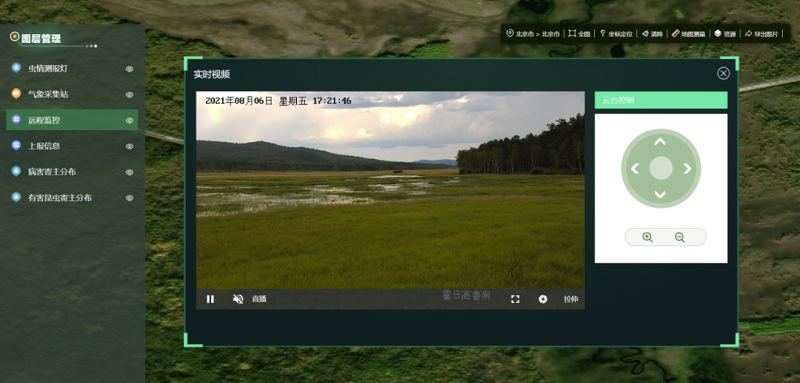
Task: Click the 拉伸 stretch button
Action: 571,299
